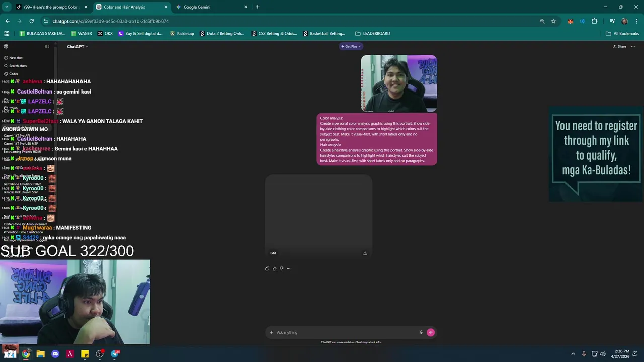Screen dimensions: 644x362
Task: Open the tab search dropdown arrow
Action: 7,7
